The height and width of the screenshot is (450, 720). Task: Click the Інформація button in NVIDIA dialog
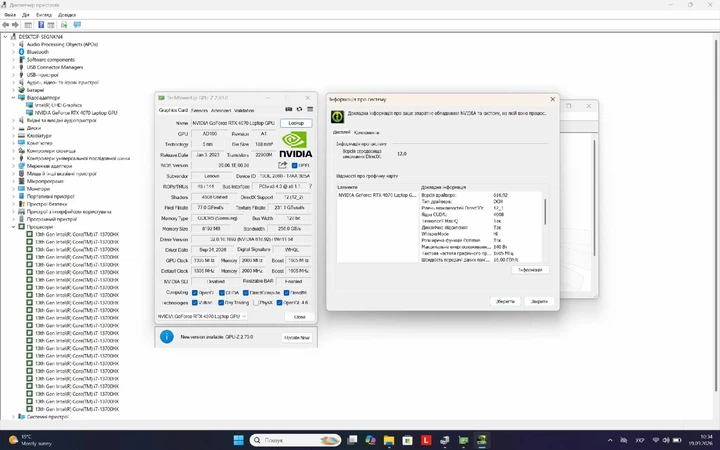click(x=530, y=270)
